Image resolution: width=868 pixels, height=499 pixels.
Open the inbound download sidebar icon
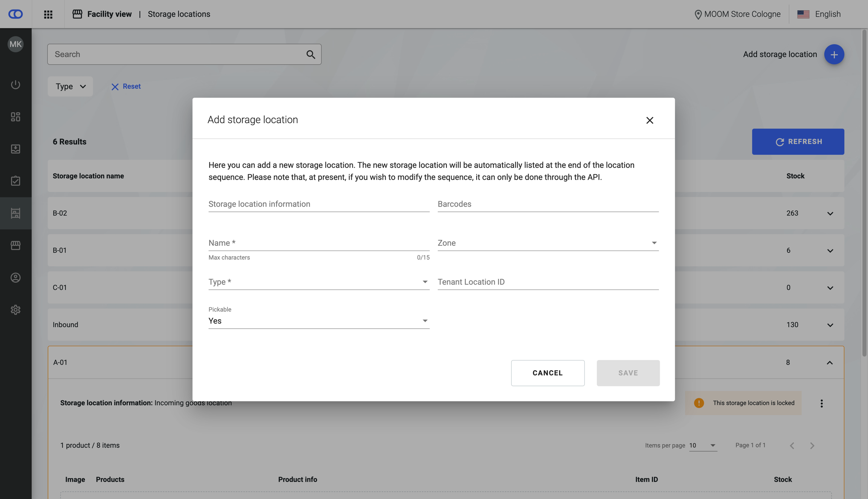(15, 149)
